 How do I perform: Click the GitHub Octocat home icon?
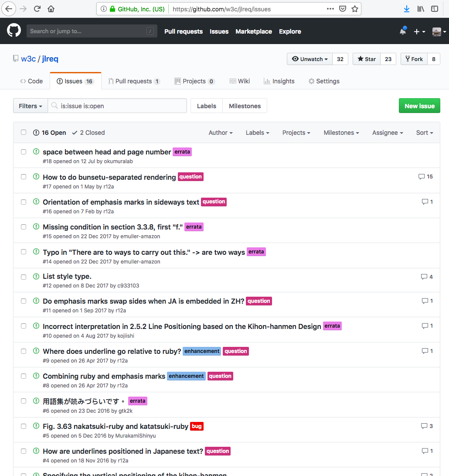(x=13, y=31)
